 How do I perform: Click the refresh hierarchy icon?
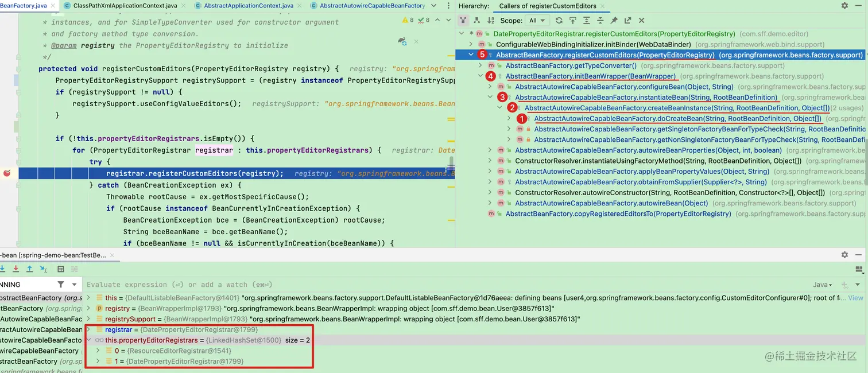(558, 21)
